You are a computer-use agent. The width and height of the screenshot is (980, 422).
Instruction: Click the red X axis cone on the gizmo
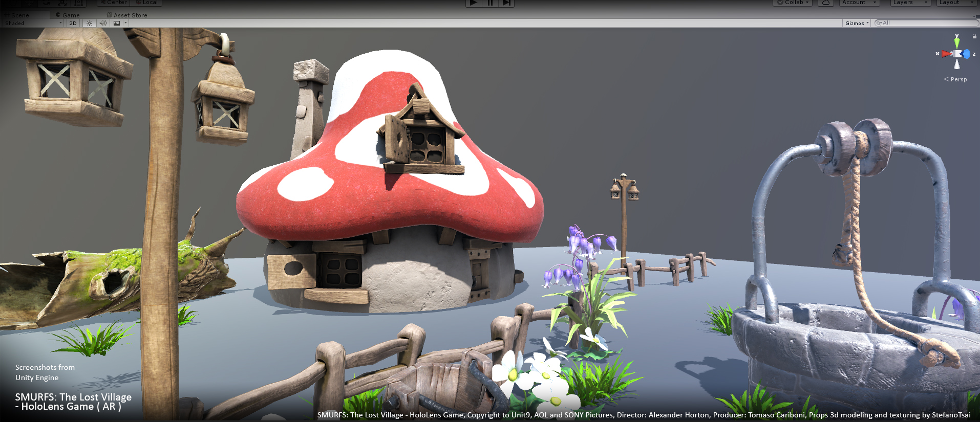[946, 54]
